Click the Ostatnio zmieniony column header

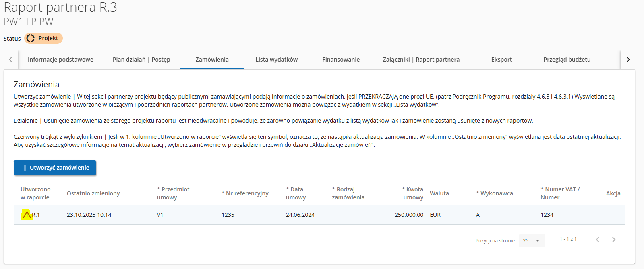pyautogui.click(x=93, y=193)
